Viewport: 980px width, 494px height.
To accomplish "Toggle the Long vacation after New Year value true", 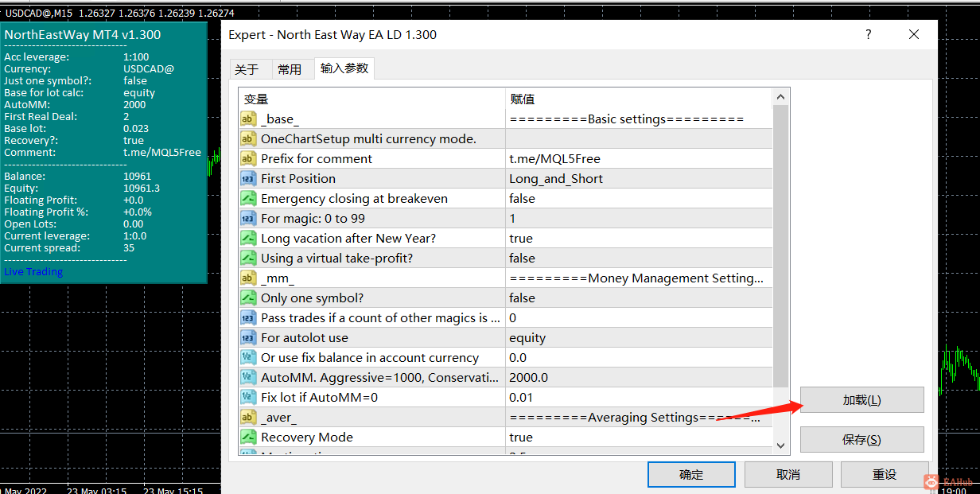I will 640,239.
